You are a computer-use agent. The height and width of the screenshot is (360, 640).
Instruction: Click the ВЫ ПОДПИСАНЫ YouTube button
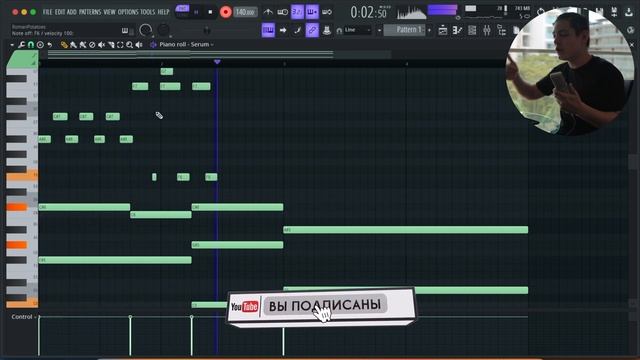coord(325,305)
